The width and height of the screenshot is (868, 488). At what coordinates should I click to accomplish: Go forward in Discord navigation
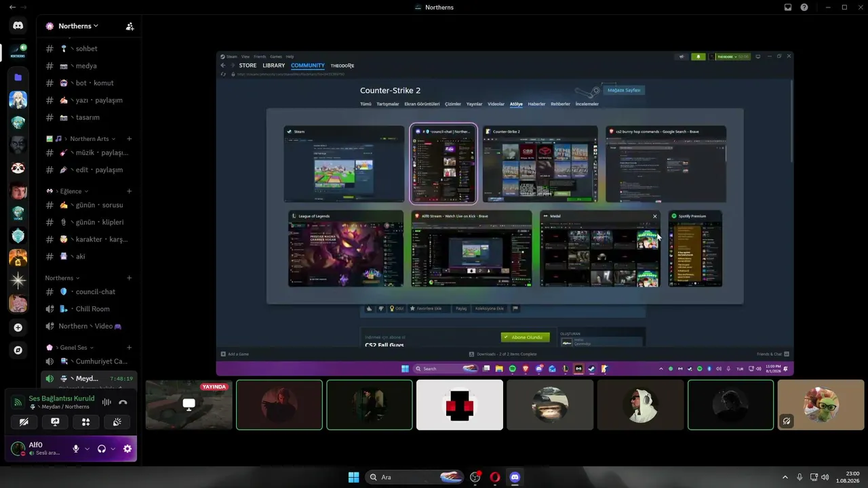tap(24, 7)
